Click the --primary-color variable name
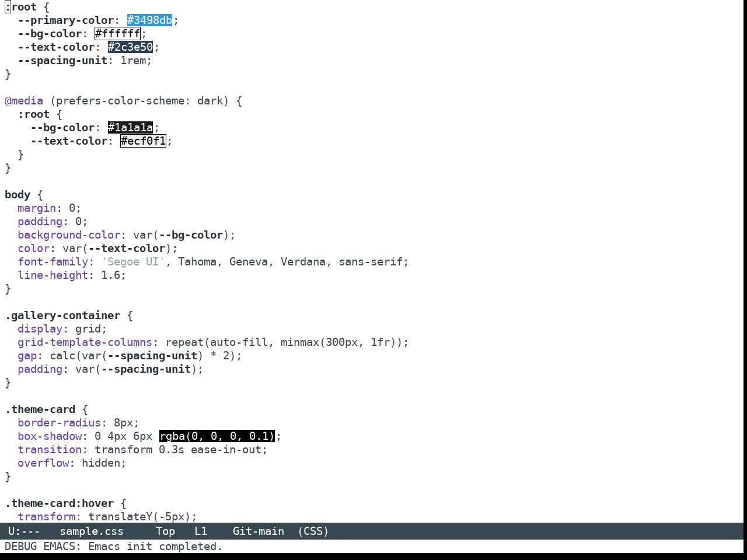747x560 pixels. pyautogui.click(x=65, y=20)
